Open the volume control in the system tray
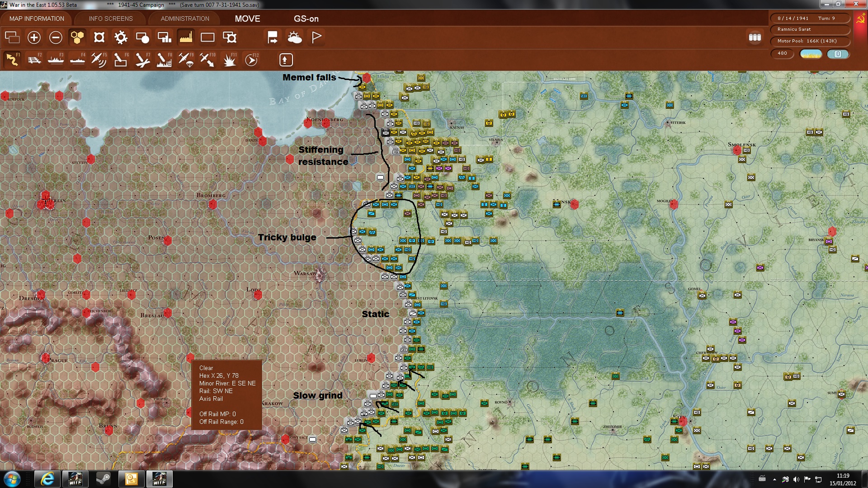Screen dimensions: 868x488 [x=796, y=479]
